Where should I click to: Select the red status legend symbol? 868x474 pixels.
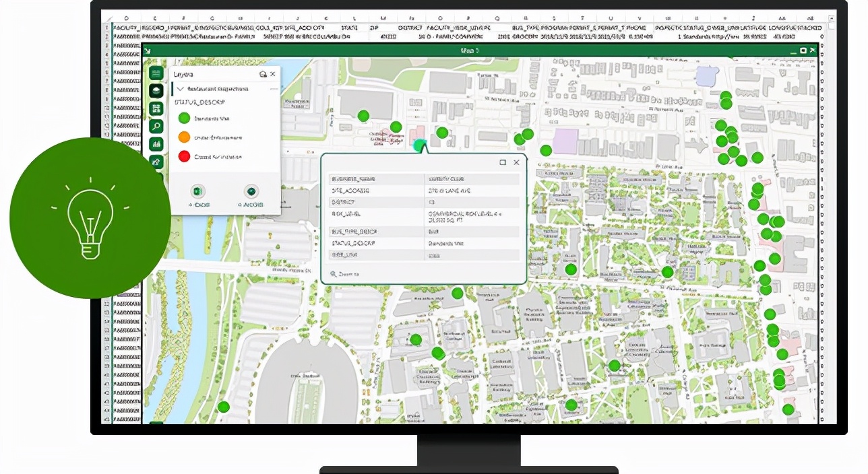184,156
